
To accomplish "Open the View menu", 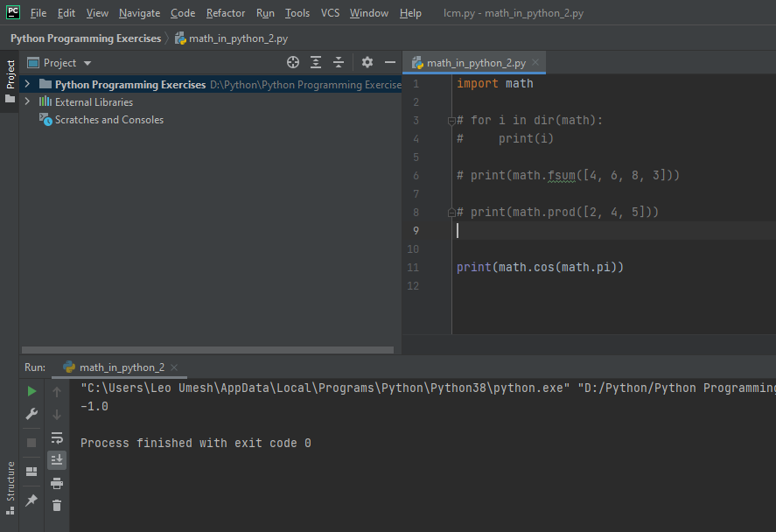I will pos(97,13).
